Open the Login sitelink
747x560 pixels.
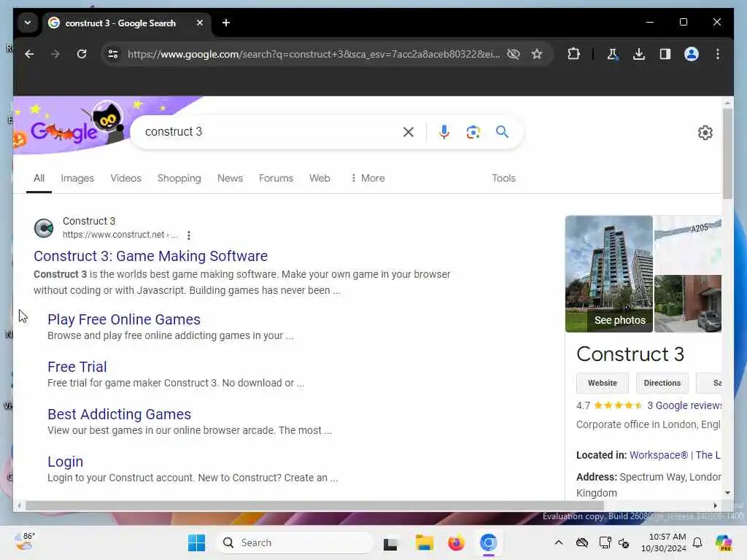(65, 462)
